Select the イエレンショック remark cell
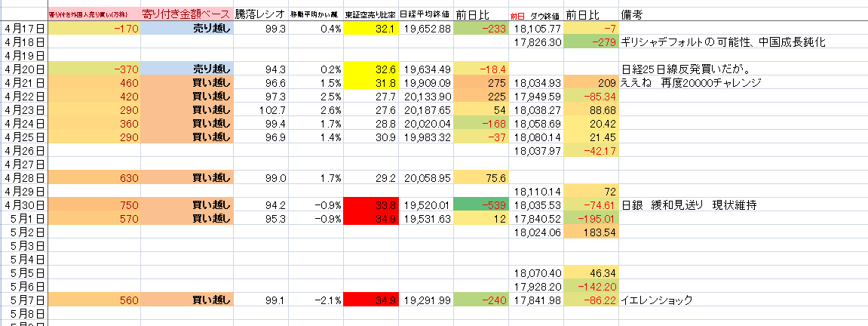Viewport: 868px width, 326px height. tap(656, 300)
